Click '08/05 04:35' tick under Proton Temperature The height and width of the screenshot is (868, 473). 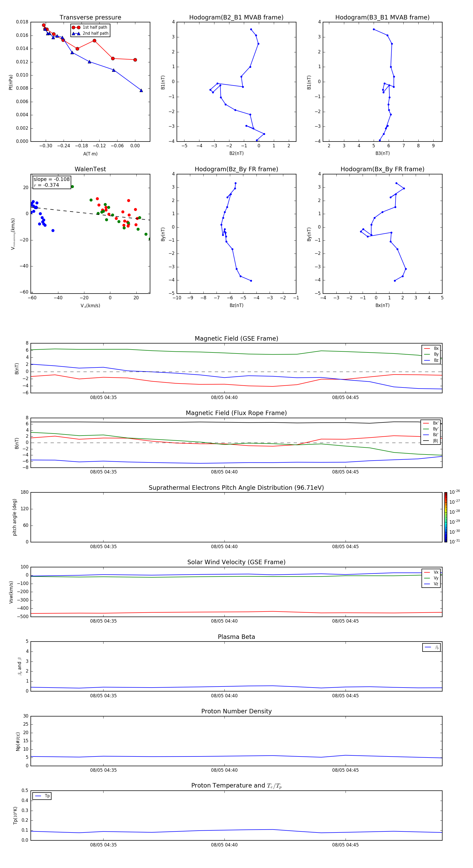103,845
